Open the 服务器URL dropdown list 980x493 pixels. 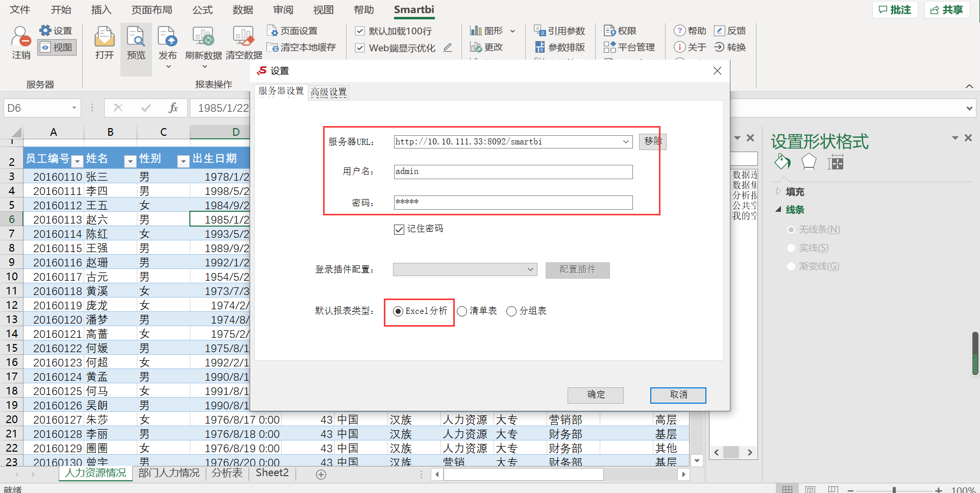tap(626, 142)
